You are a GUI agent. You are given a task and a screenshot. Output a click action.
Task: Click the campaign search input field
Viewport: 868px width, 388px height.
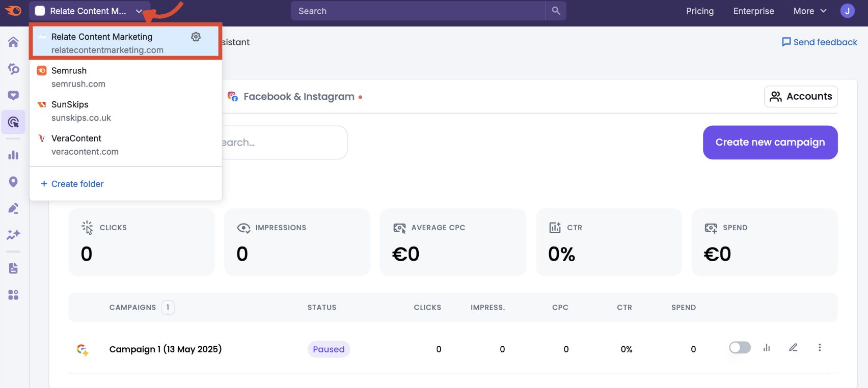(x=284, y=143)
